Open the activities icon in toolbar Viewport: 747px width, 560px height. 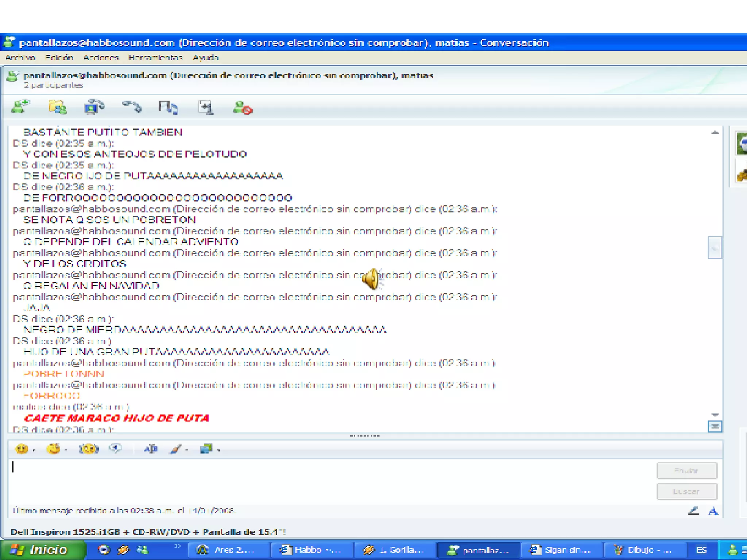tap(168, 108)
